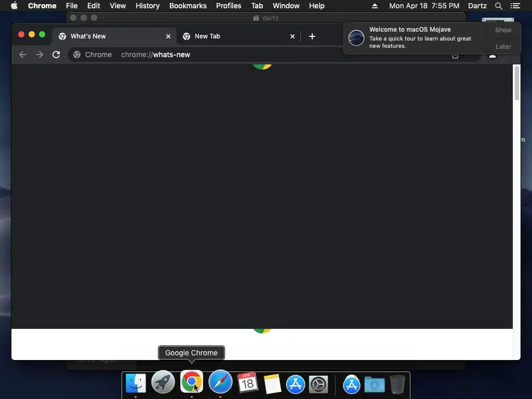Click the Chrome site info chip
The height and width of the screenshot is (399, 532).
92,55
